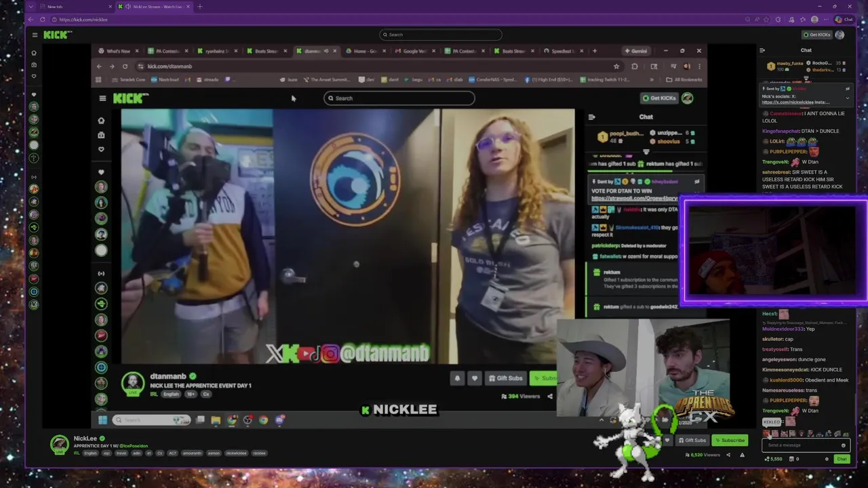The image size is (868, 488).
Task: Open channel points 5,550 balance
Action: [x=773, y=459]
